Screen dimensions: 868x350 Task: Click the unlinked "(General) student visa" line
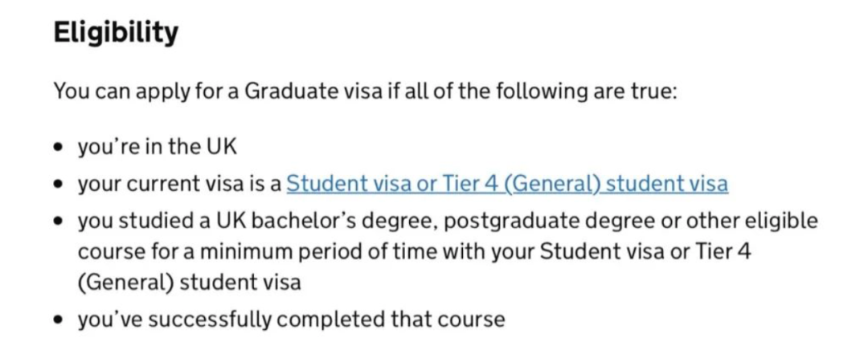[190, 283]
